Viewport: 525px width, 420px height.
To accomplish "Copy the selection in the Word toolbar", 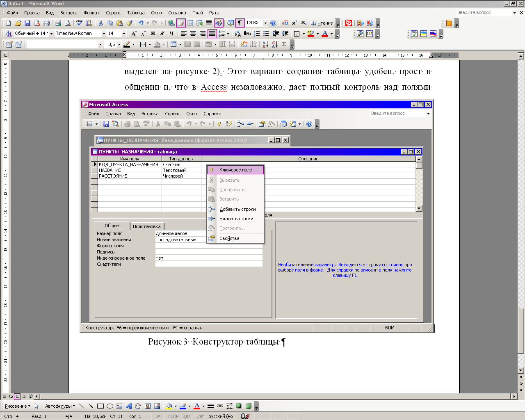I will click(110, 23).
